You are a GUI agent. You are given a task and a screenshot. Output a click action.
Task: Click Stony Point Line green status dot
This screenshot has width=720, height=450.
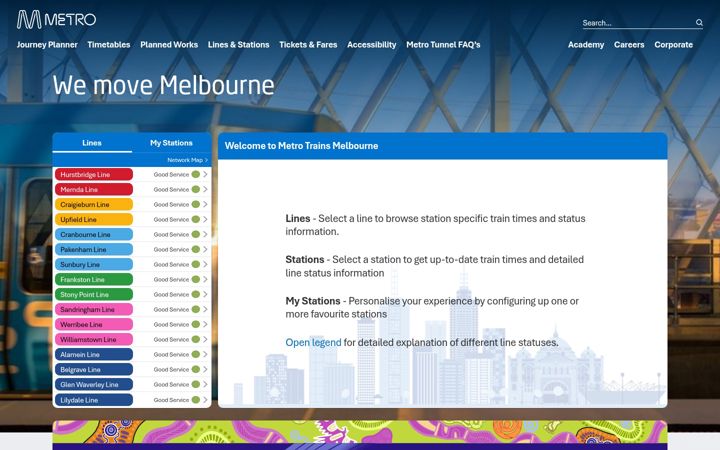click(196, 294)
